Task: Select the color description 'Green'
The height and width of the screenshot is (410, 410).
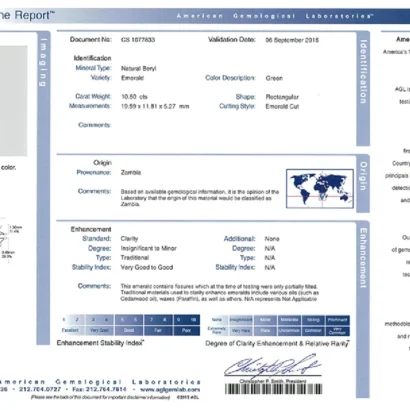Action: click(x=274, y=78)
